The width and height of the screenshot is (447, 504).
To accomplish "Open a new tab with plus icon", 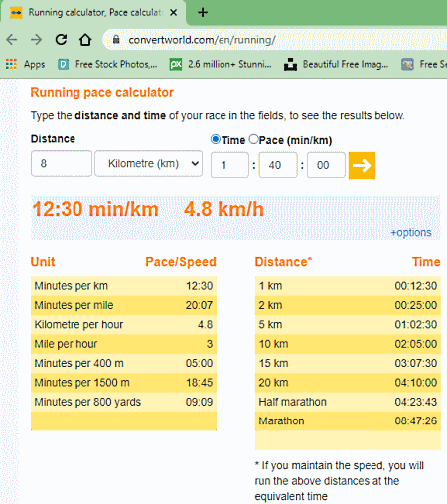I will coord(203,13).
